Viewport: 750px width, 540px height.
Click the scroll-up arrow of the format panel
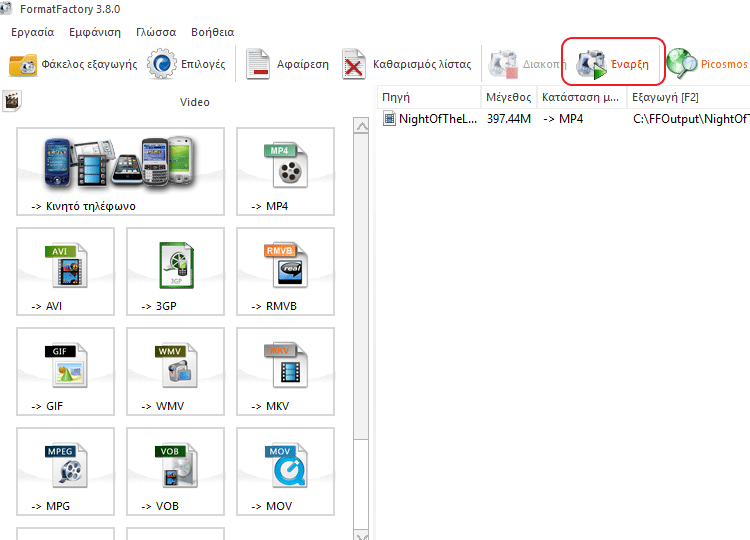tap(362, 126)
